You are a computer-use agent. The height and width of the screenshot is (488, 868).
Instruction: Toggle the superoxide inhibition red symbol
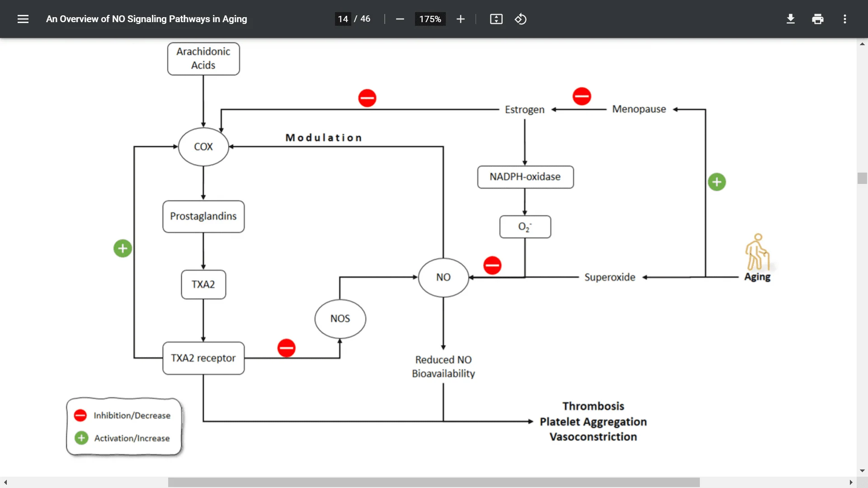pyautogui.click(x=491, y=265)
